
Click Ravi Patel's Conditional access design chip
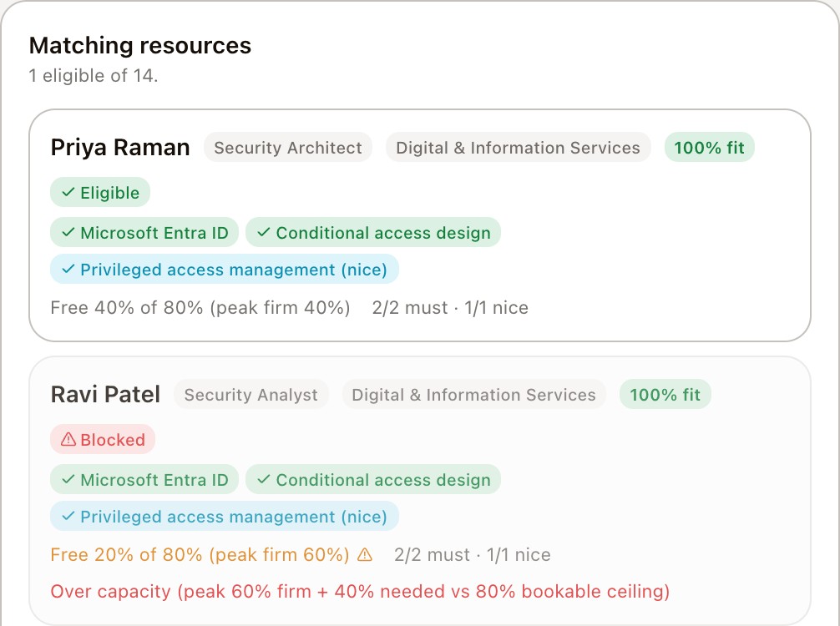coord(373,479)
